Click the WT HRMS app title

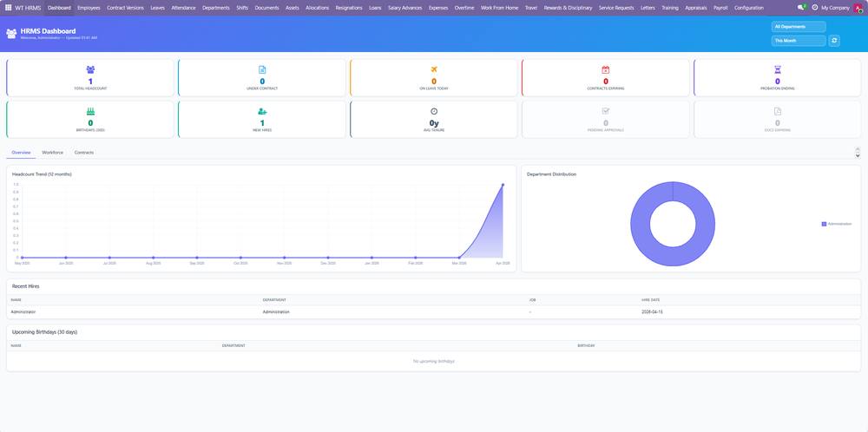pos(28,8)
